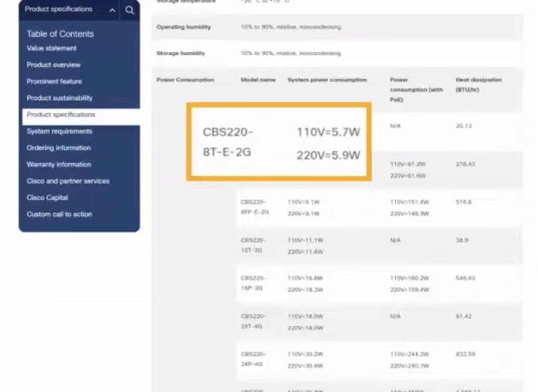
Task: Click the CBS220-24P-4G model row
Action: coord(254,360)
